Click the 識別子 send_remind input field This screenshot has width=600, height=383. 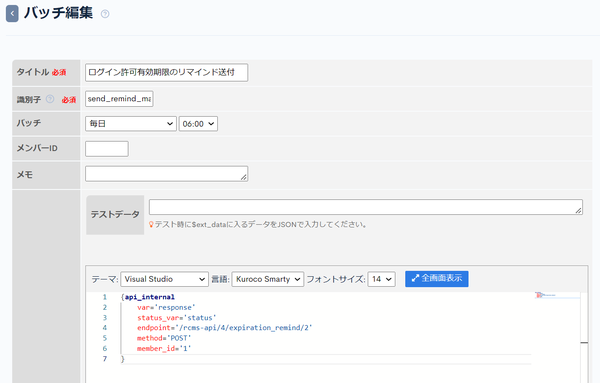coord(119,99)
